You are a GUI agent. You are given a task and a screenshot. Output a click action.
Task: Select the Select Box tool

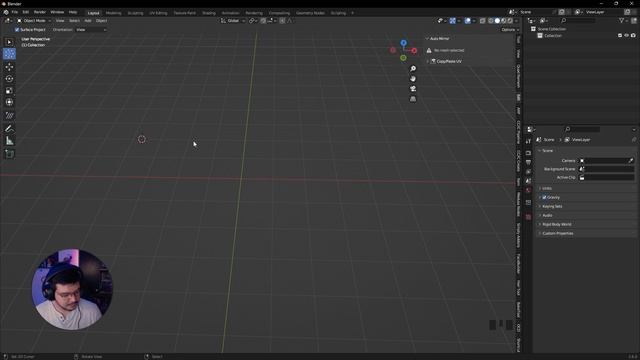(x=9, y=42)
